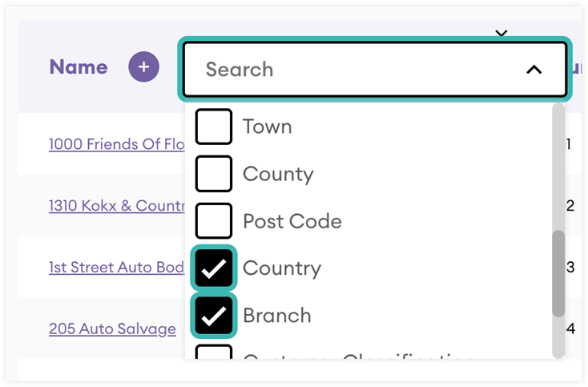Screen dimensions: 588x387
Task: Uncheck the Branch checkbox
Action: (x=214, y=316)
